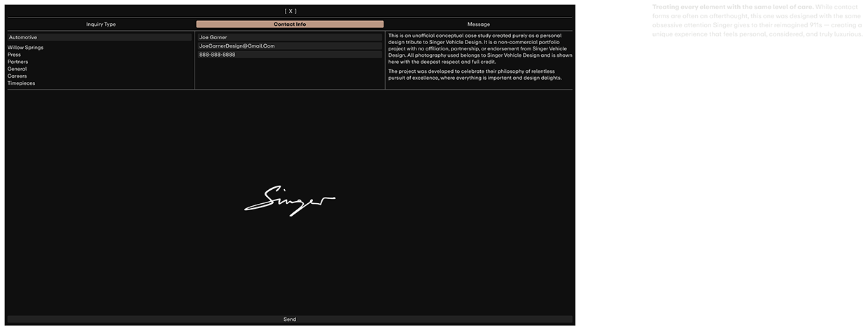The height and width of the screenshot is (330, 868).
Task: Click the email field JoeGarnerDesign@Gmail.Com
Action: point(290,46)
